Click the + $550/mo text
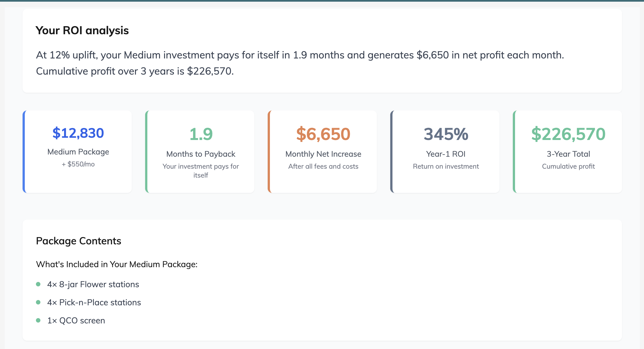Viewport: 644px width, 349px height. 78,164
